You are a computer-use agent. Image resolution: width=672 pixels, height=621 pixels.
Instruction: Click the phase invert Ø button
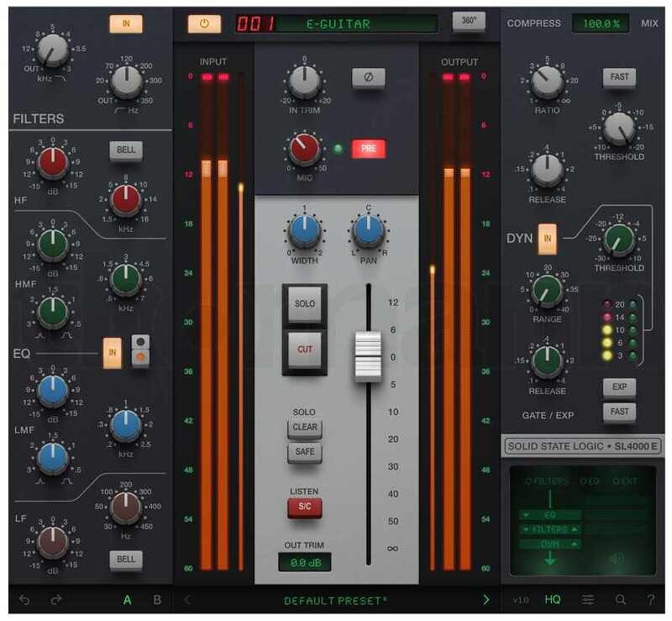(367, 78)
